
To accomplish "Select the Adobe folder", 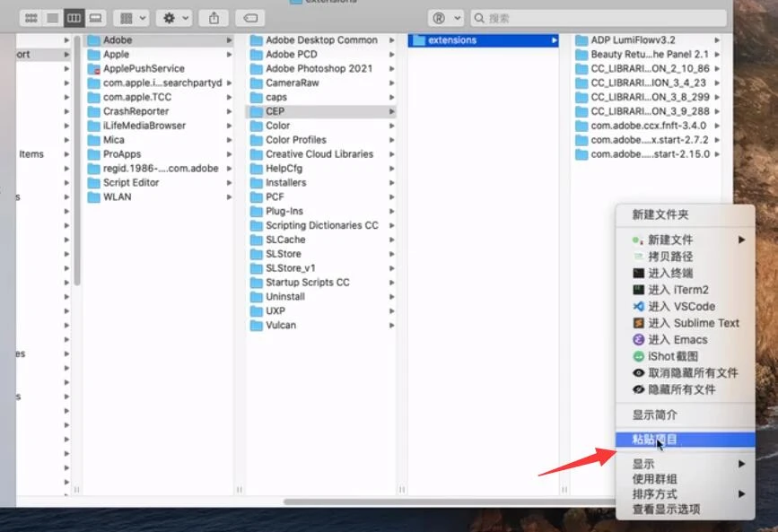I will pos(159,40).
